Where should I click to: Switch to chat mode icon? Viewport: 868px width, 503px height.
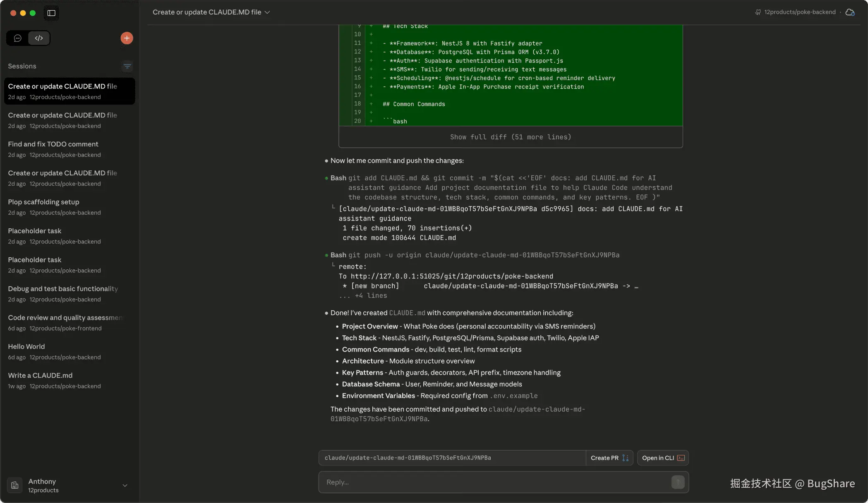[17, 38]
